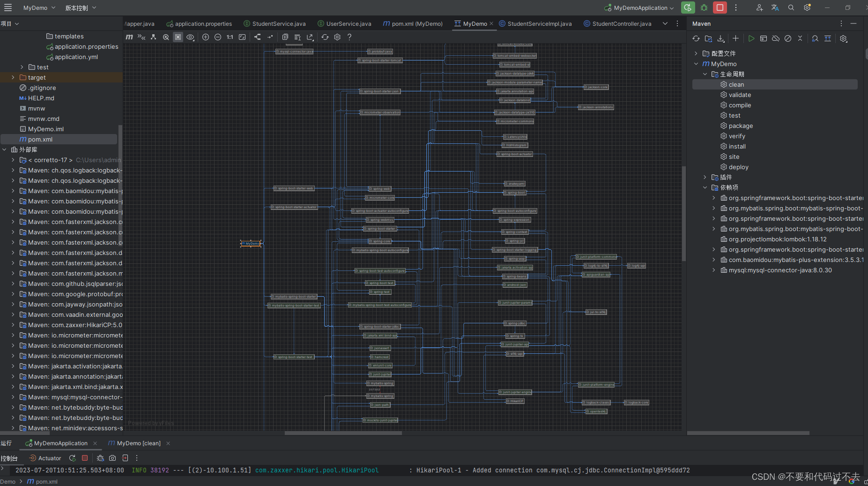Select Actuator tab in Run panel

[45, 458]
